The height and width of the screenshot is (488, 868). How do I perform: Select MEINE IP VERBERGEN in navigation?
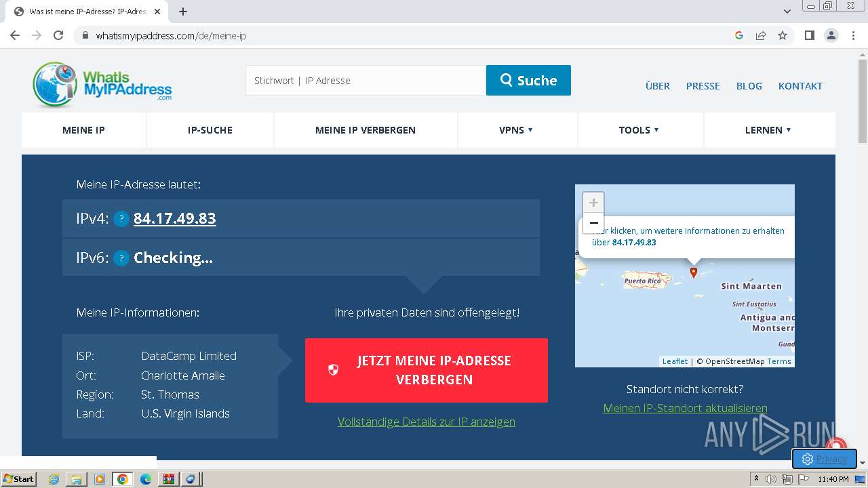(366, 130)
